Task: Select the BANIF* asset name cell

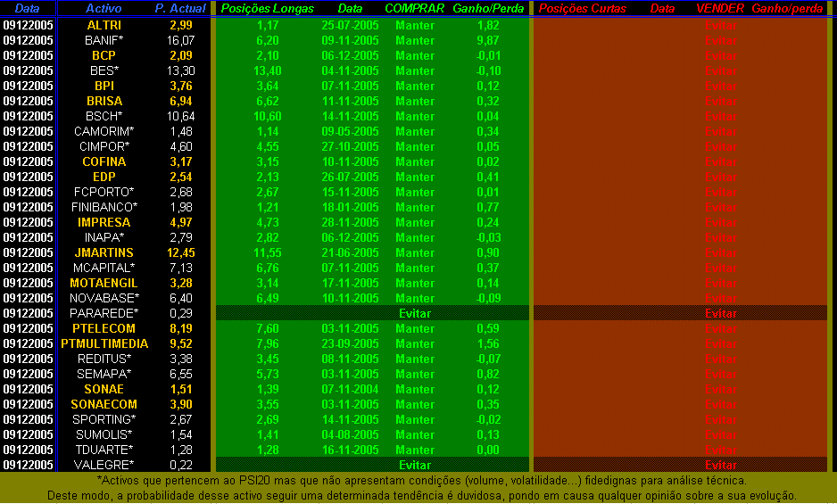Action: point(104,40)
